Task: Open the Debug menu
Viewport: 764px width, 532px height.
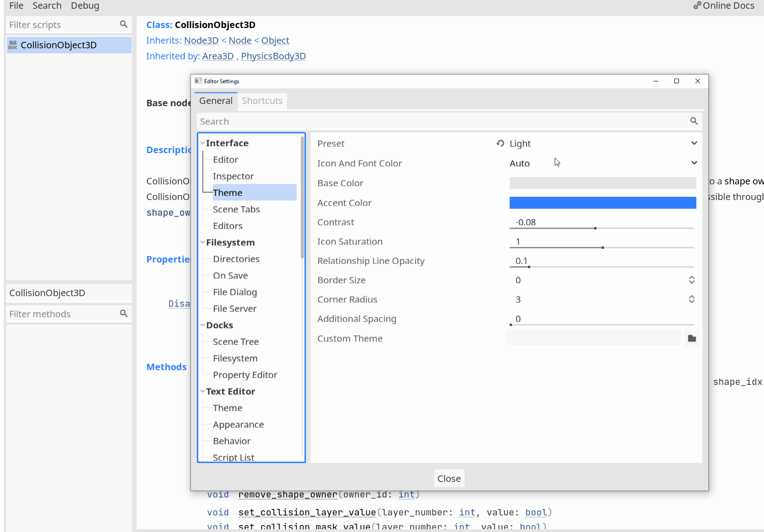Action: coord(85,6)
